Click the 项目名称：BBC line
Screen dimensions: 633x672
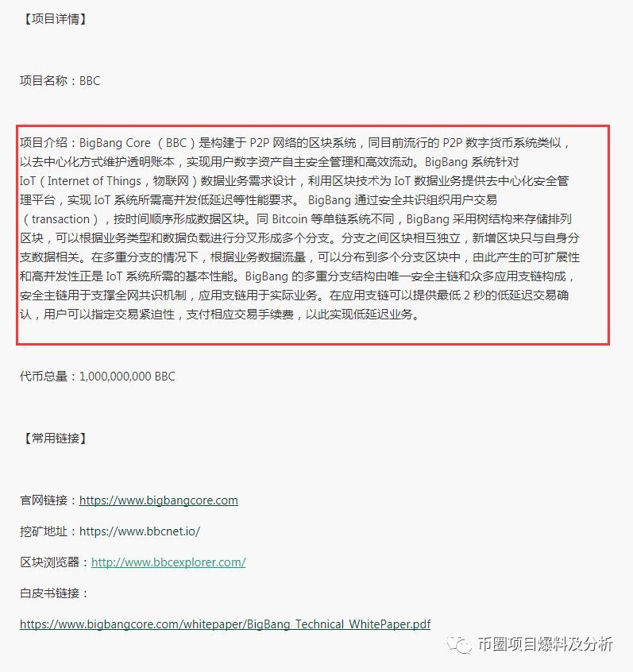pyautogui.click(x=60, y=80)
